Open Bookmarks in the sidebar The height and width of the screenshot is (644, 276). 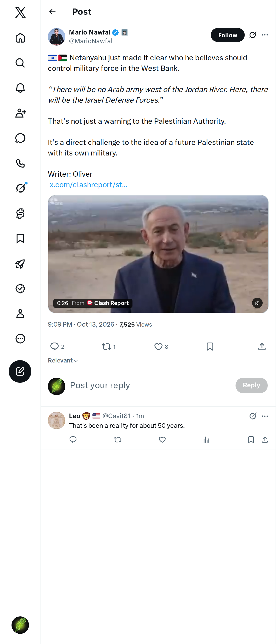pyautogui.click(x=20, y=239)
